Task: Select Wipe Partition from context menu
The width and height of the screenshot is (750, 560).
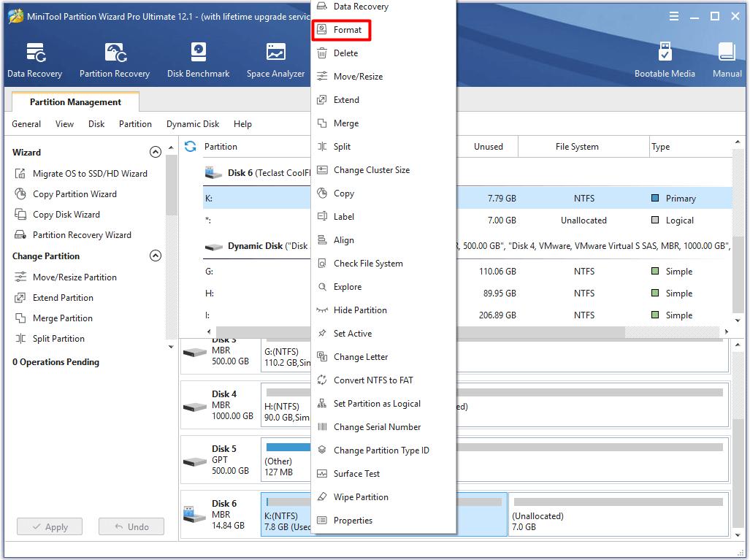Action: pos(361,497)
